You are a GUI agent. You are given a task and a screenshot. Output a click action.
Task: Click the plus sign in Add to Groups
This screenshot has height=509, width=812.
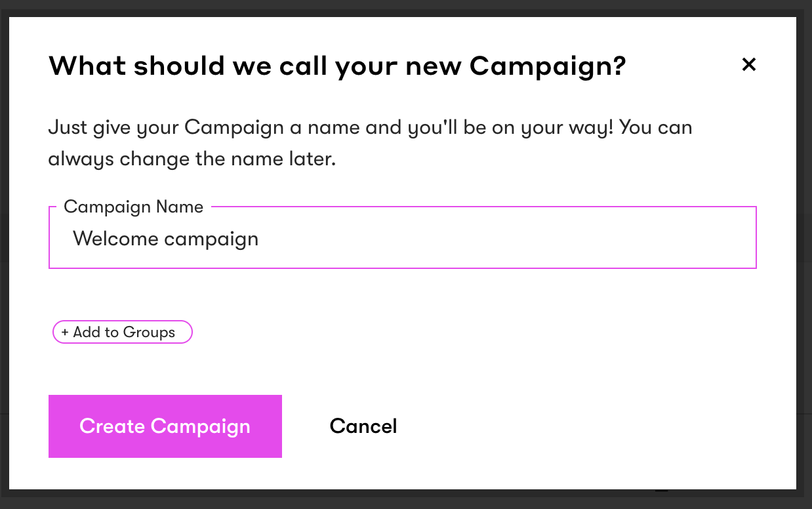coord(64,333)
